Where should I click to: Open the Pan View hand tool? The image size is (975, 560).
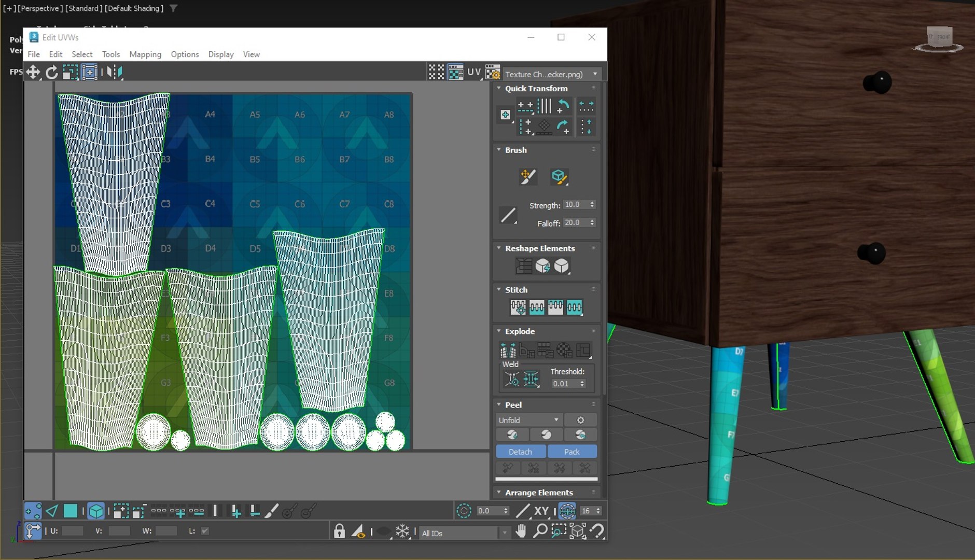(x=521, y=531)
